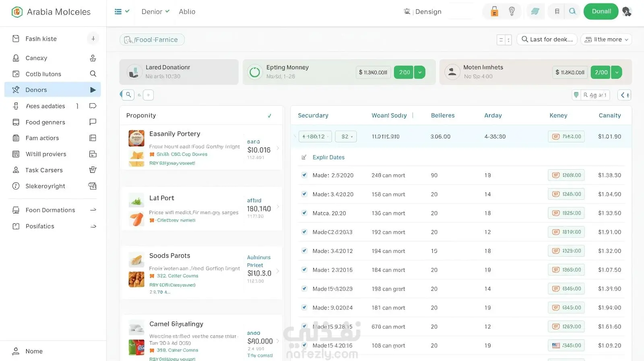Click the Last for deak search field
644x361 pixels.
pos(547,39)
